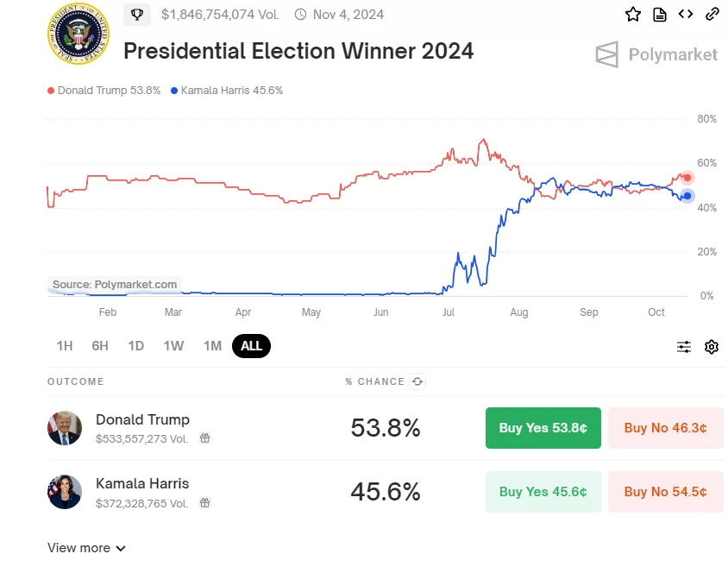The image size is (728, 573).
Task: Toggle Kamala Harris series in chart legend
Action: pyautogui.click(x=227, y=91)
